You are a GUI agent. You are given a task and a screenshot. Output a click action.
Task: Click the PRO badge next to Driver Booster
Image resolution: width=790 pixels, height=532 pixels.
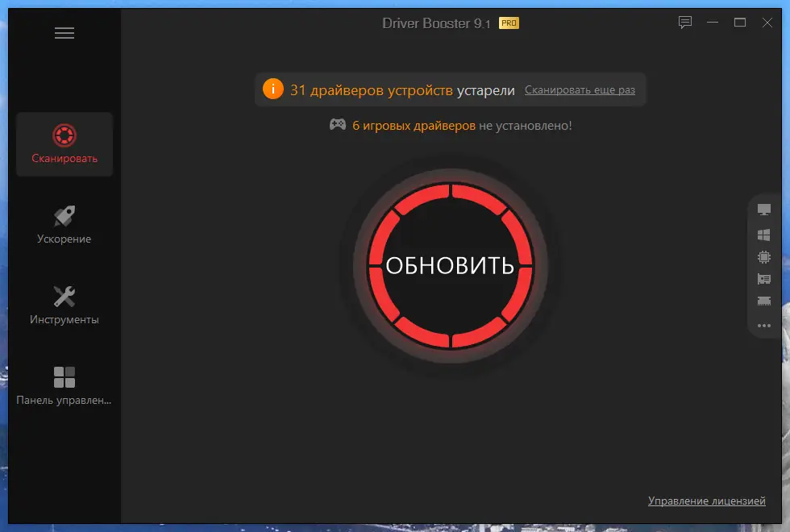(x=510, y=23)
